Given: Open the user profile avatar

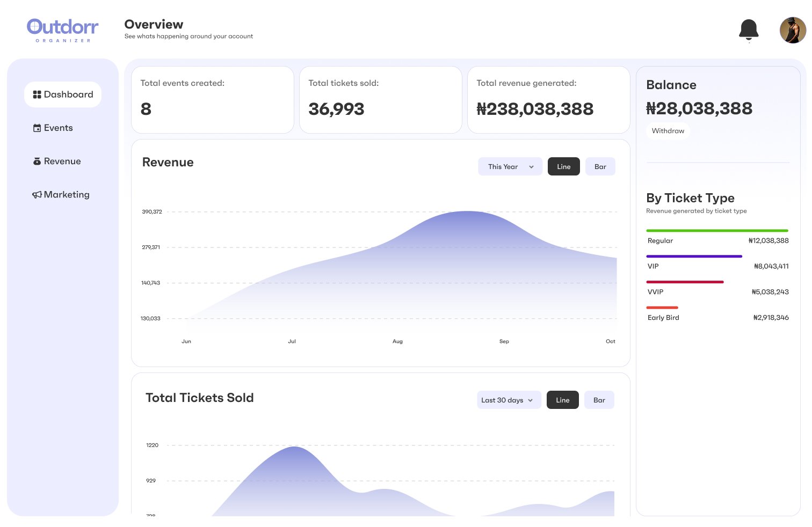Looking at the screenshot, I should pos(793,30).
